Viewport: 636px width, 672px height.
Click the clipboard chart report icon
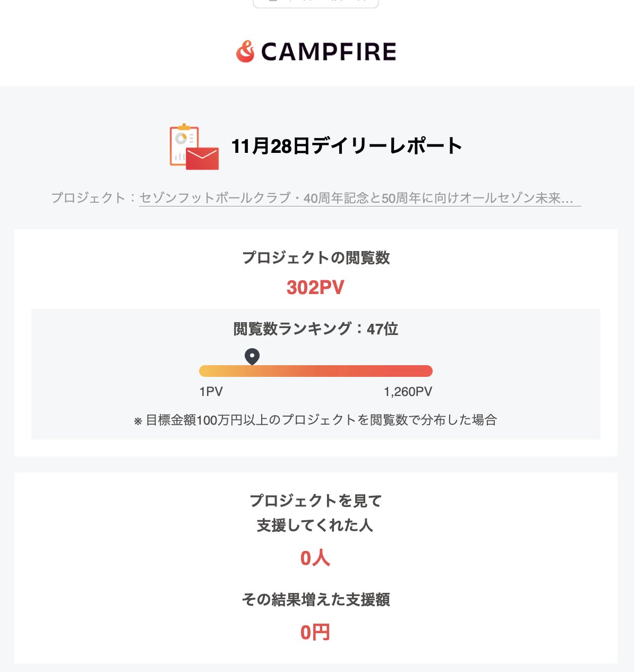point(182,143)
